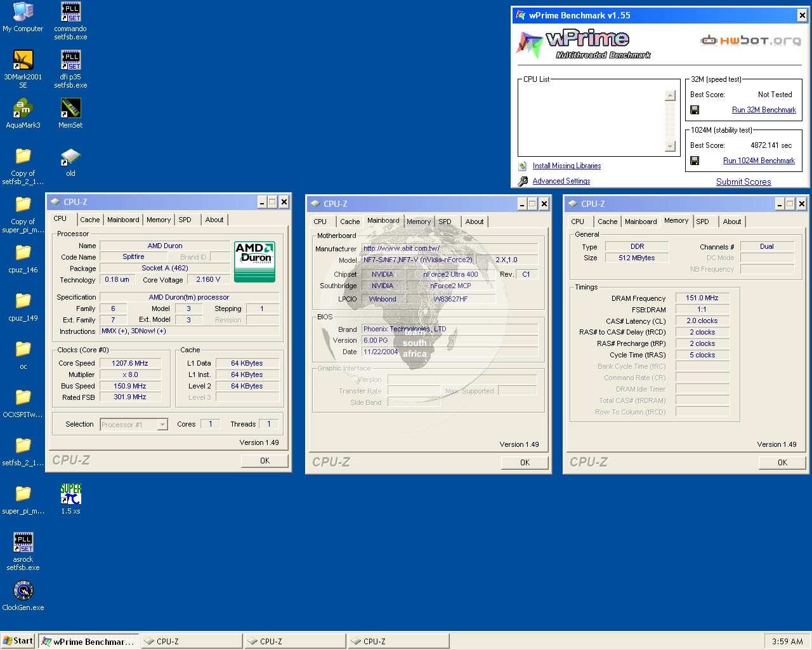Click OK in the left CPU-Z window
The image size is (812, 650).
265,461
